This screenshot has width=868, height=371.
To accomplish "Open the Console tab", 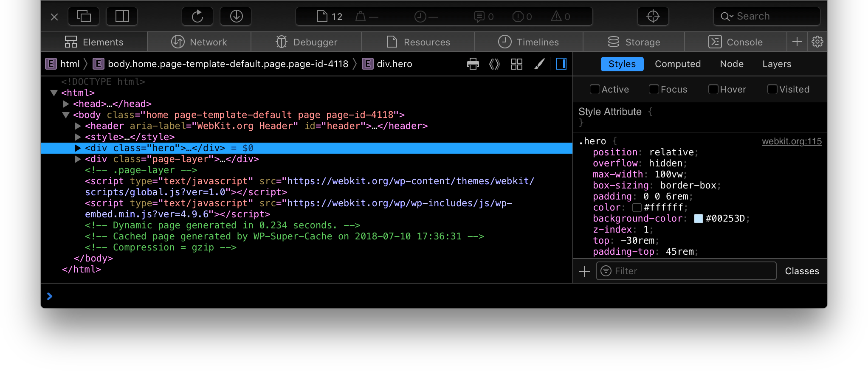I will click(736, 42).
